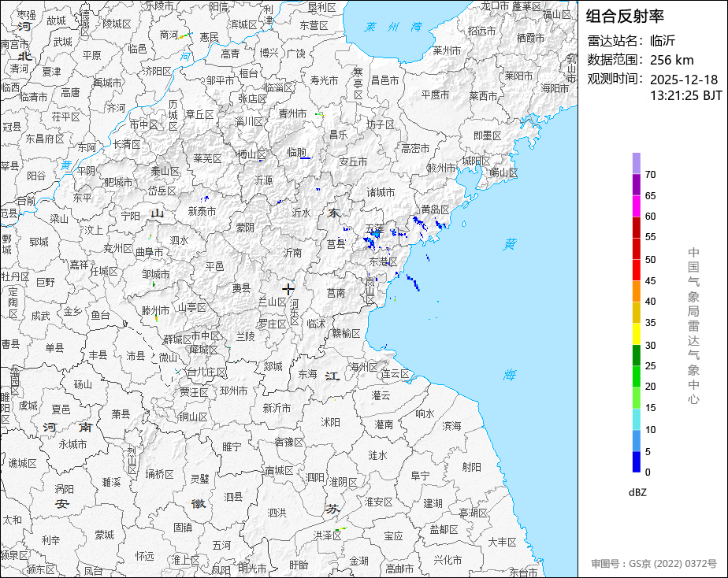Screen dimensions: 728x578
Task: Click the 曲阜市 label
Action: [x=150, y=252]
